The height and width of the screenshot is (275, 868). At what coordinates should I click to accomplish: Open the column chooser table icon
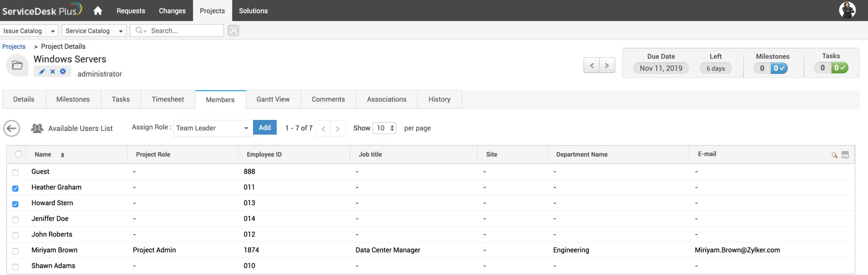[x=845, y=155]
